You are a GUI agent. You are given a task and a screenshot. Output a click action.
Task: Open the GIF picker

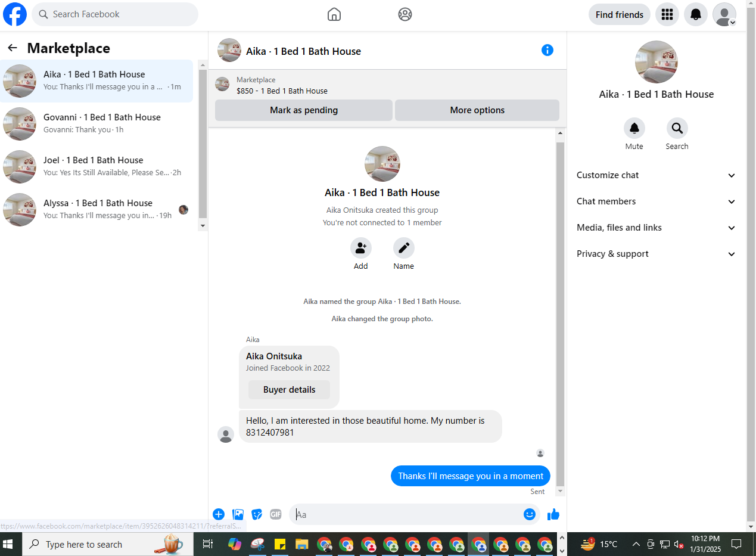tap(276, 514)
